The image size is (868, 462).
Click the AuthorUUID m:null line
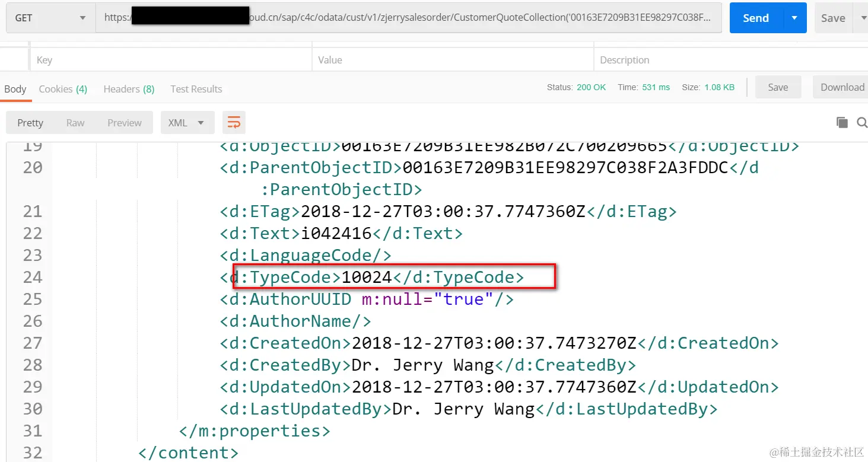click(367, 299)
